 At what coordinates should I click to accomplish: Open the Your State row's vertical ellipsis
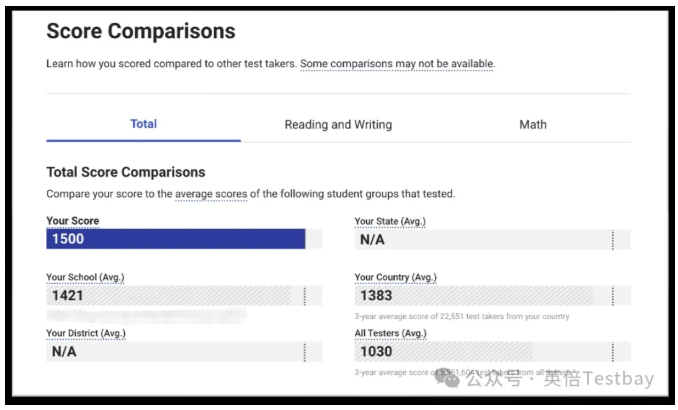tap(613, 240)
